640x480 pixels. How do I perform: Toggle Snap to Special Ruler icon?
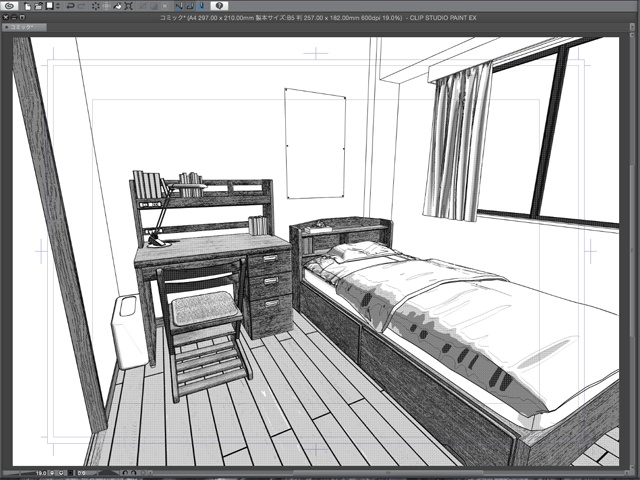(x=190, y=6)
